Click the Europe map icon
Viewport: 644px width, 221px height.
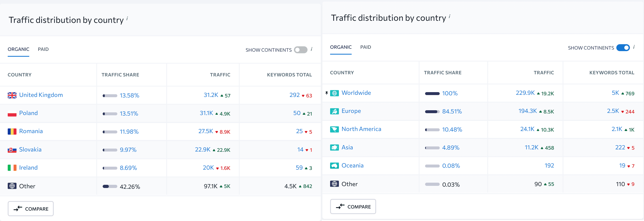click(x=334, y=111)
